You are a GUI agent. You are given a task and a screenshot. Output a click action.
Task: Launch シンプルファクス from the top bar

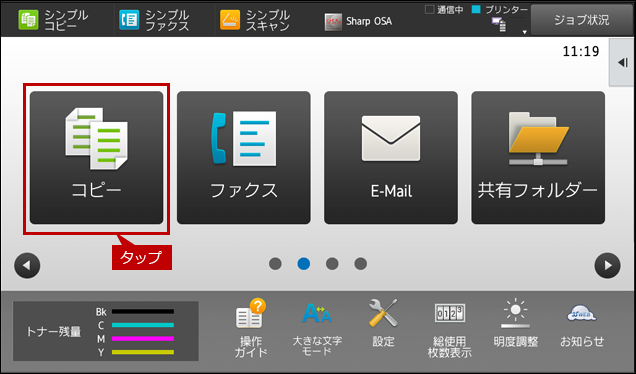coord(155,20)
